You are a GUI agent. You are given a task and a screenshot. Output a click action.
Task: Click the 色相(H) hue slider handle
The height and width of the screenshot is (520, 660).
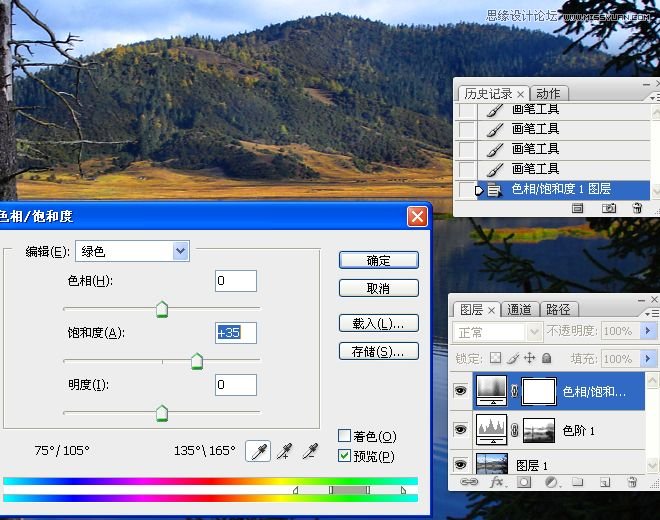162,309
